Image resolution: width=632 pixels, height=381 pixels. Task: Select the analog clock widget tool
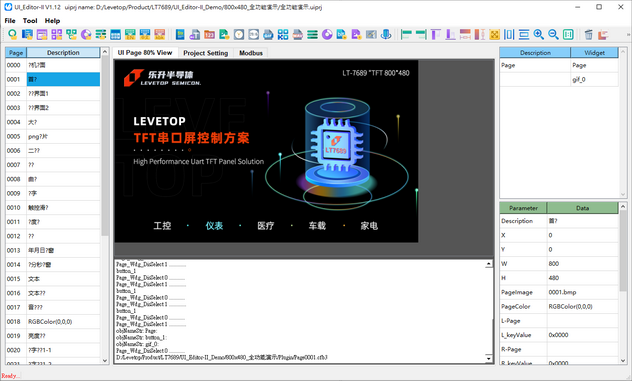239,35
